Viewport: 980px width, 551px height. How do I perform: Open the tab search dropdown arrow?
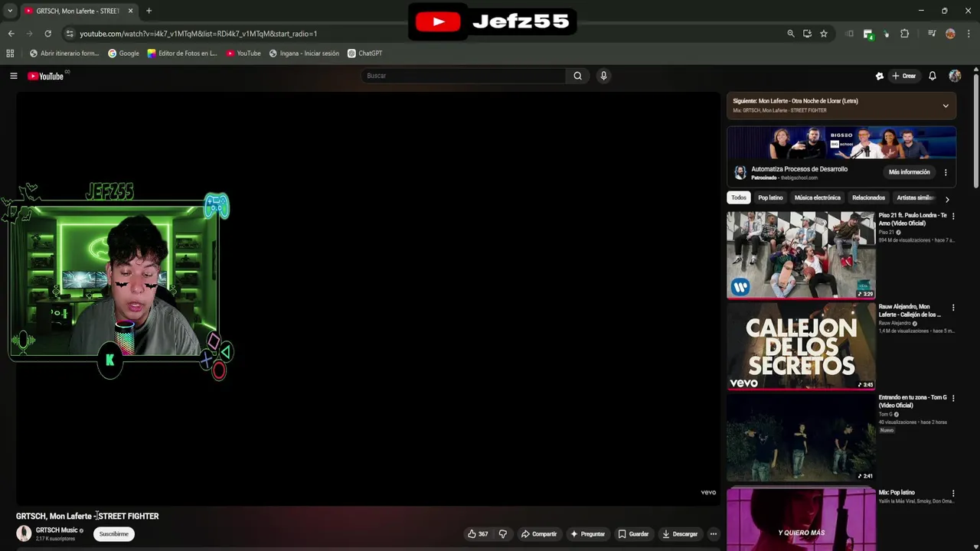[x=10, y=11]
